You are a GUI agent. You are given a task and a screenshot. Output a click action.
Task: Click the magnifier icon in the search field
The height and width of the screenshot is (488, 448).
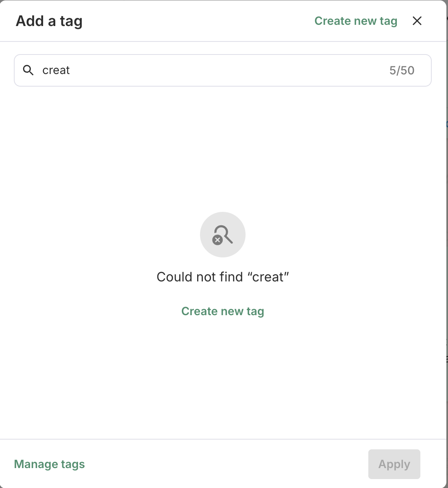pyautogui.click(x=28, y=70)
